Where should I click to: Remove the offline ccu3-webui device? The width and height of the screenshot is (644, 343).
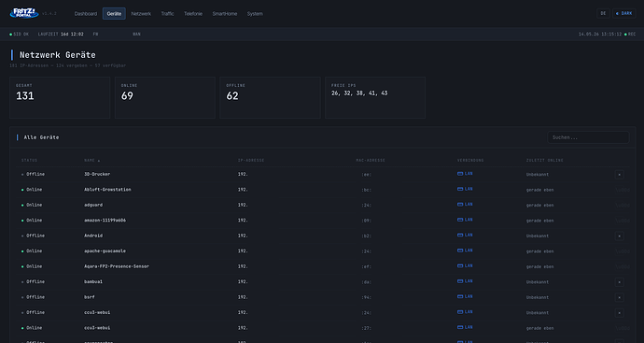[620, 313]
